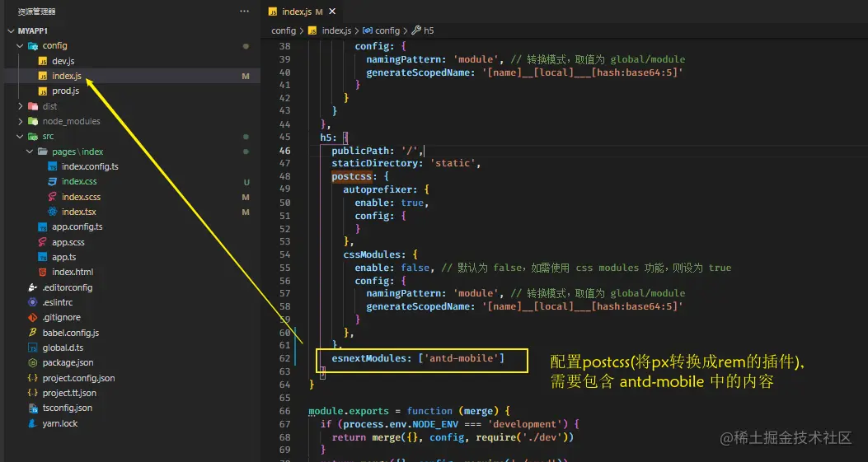Place cursor on line number 46
The width and height of the screenshot is (868, 462).
[284, 151]
